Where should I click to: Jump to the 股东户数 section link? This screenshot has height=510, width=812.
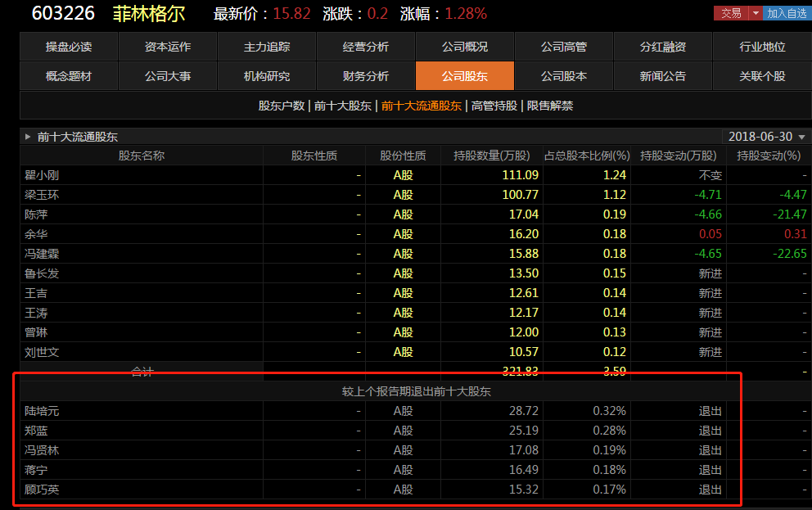click(x=282, y=106)
